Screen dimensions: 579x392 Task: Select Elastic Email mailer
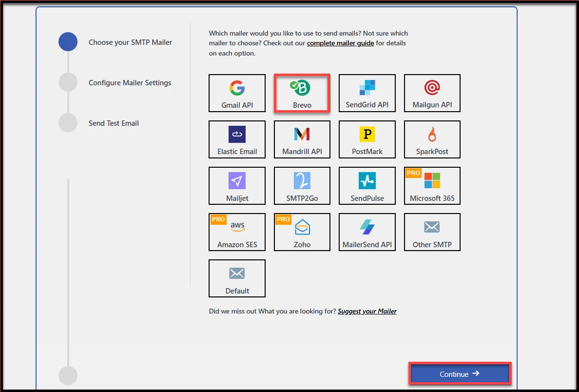[237, 139]
